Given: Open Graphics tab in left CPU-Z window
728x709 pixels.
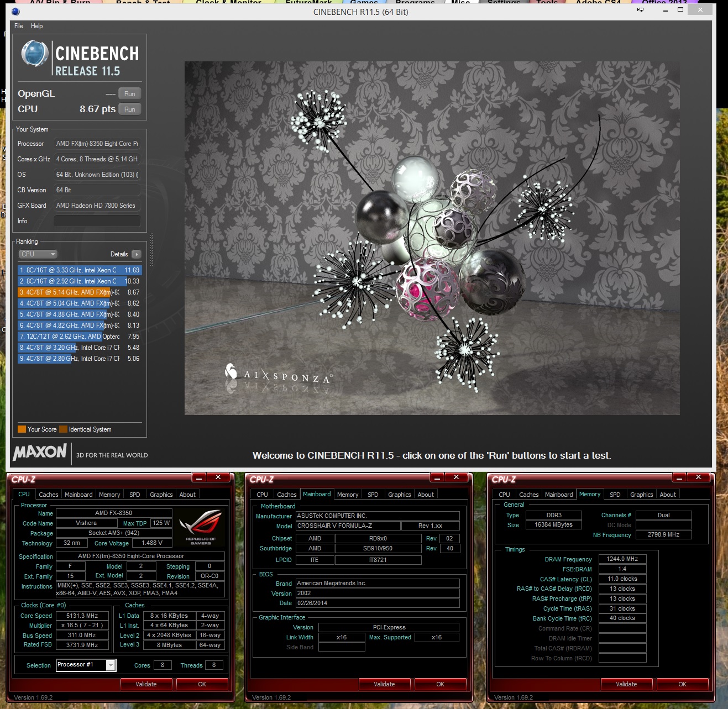Looking at the screenshot, I should pos(161,495).
